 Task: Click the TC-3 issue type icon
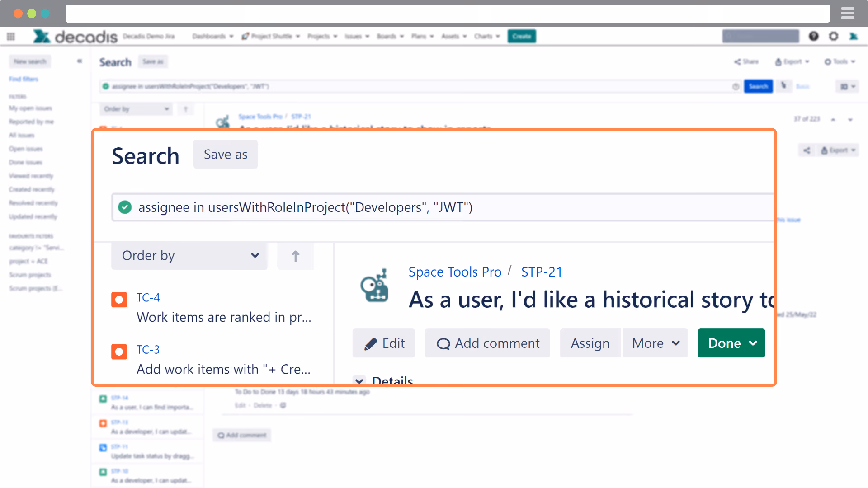click(119, 352)
